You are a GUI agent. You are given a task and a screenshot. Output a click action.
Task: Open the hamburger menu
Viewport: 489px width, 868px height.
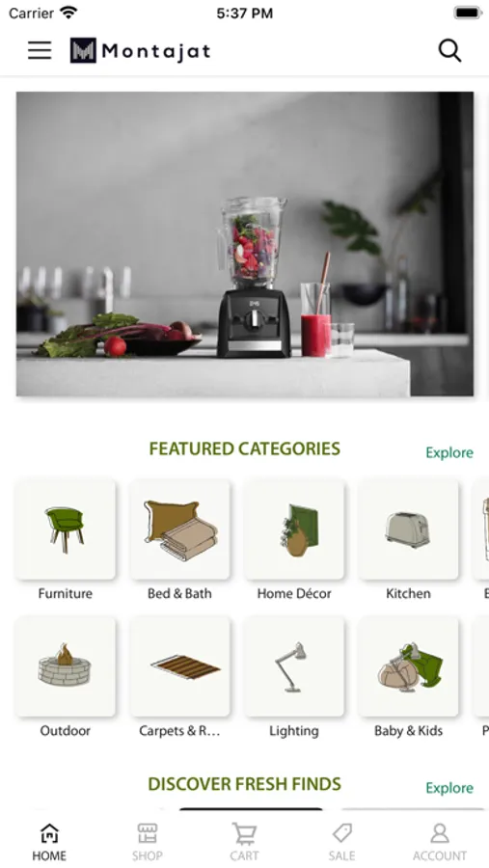click(x=40, y=50)
